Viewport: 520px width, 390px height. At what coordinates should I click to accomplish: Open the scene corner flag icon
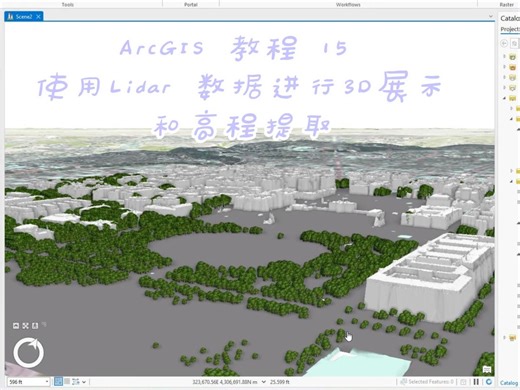pyautogui.click(x=487, y=369)
